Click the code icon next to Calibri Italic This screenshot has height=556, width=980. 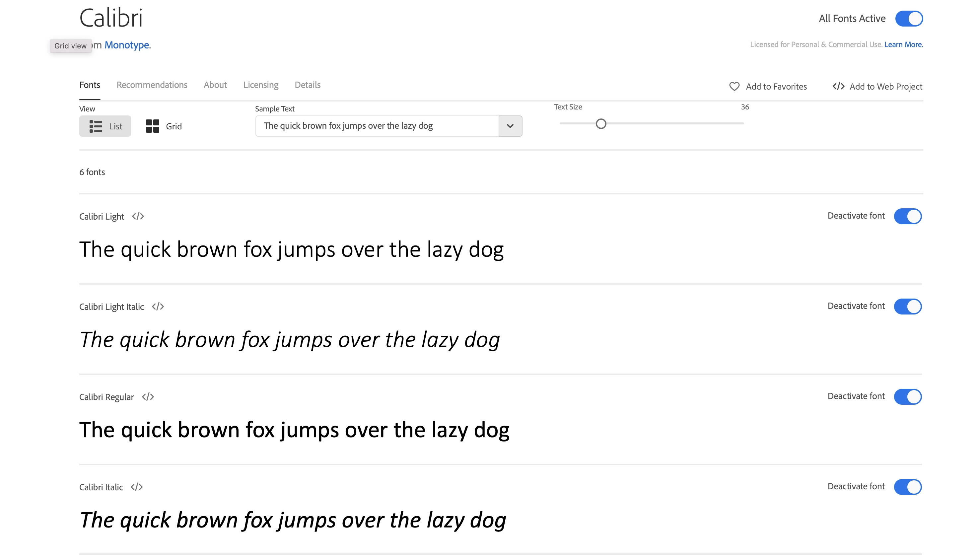(136, 487)
